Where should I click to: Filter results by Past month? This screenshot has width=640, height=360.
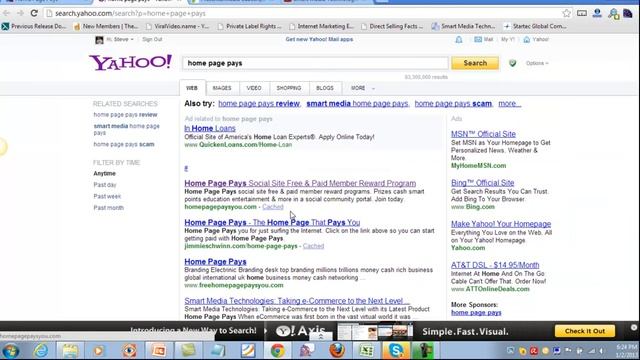tap(109, 208)
